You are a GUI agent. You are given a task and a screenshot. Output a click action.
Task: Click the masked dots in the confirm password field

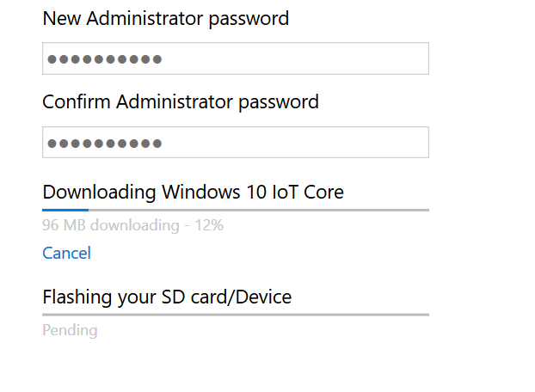coord(104,144)
